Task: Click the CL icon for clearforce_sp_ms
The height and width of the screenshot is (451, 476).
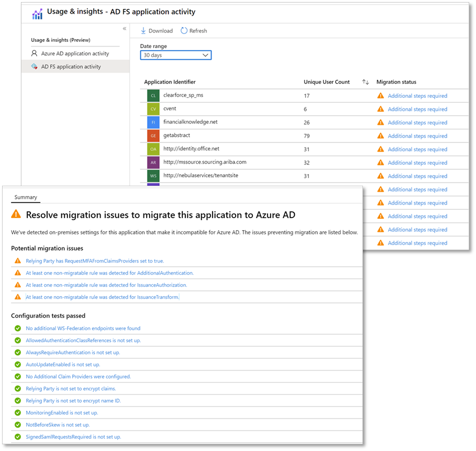Action: pos(153,96)
